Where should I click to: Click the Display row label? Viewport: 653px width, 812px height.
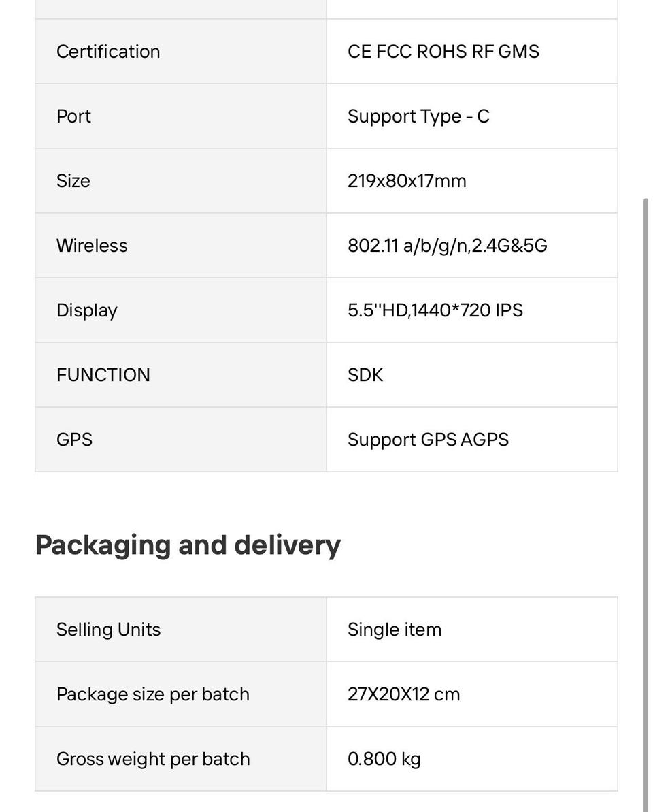click(x=87, y=310)
